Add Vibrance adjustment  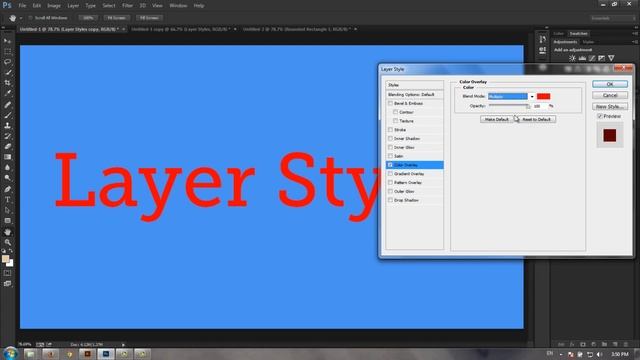click(x=611, y=58)
